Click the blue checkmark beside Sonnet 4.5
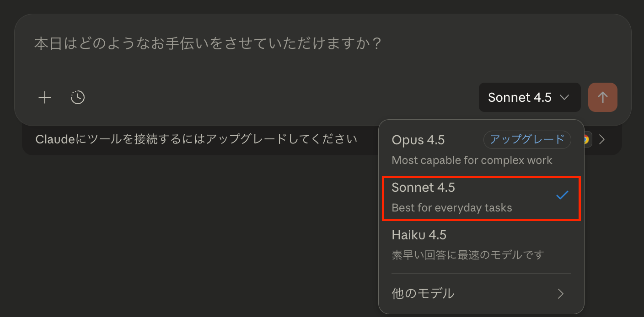 (x=562, y=195)
